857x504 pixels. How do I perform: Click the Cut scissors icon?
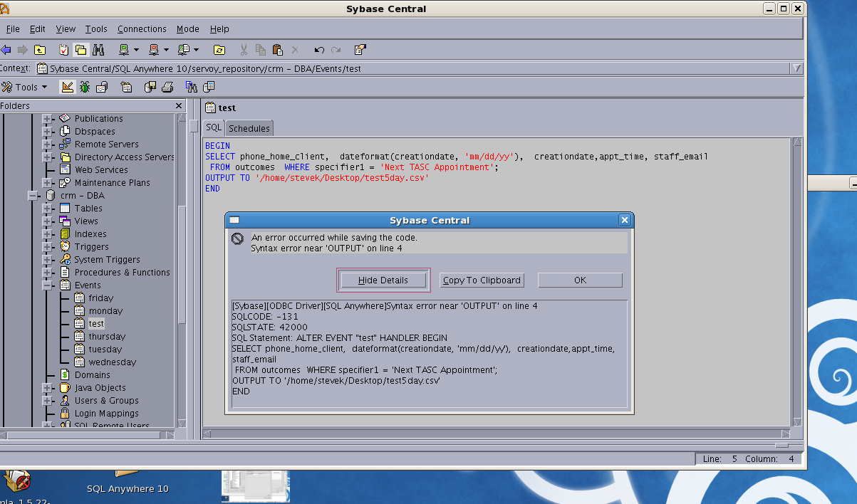(x=244, y=50)
